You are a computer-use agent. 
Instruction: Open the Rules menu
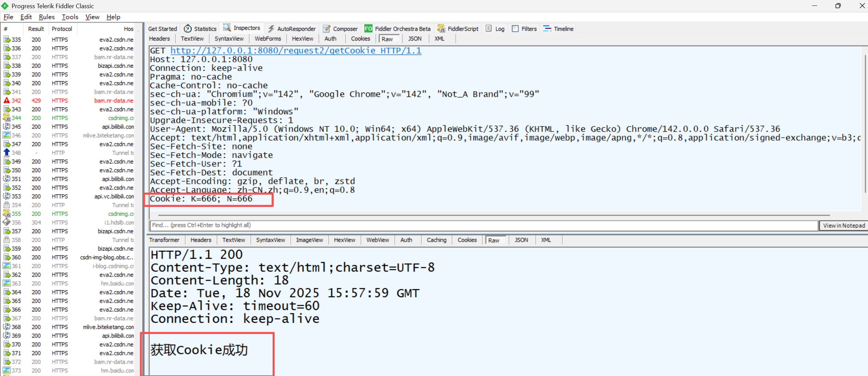(46, 17)
